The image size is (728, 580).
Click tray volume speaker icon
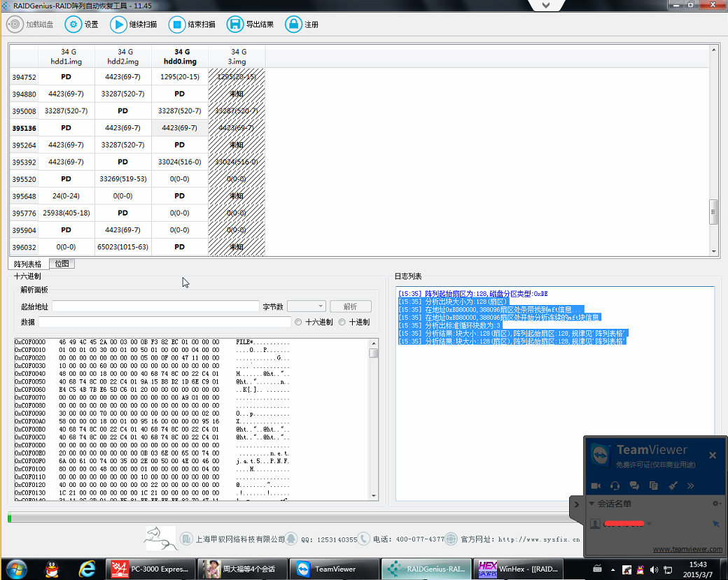coord(654,570)
